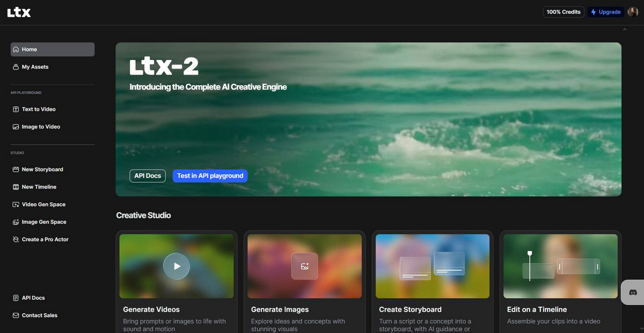This screenshot has height=333, width=644.
Task: Click Test in API playground button
Action: coord(210,176)
